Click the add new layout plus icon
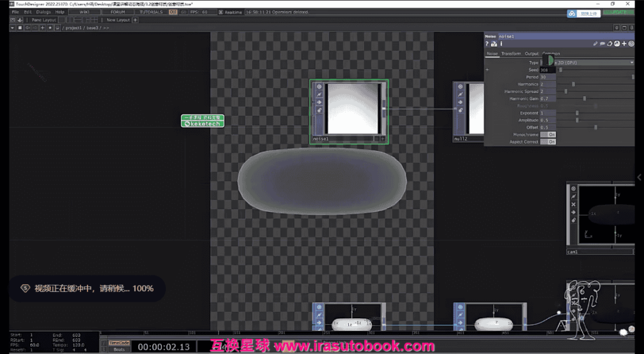644x354 pixels. point(136,20)
